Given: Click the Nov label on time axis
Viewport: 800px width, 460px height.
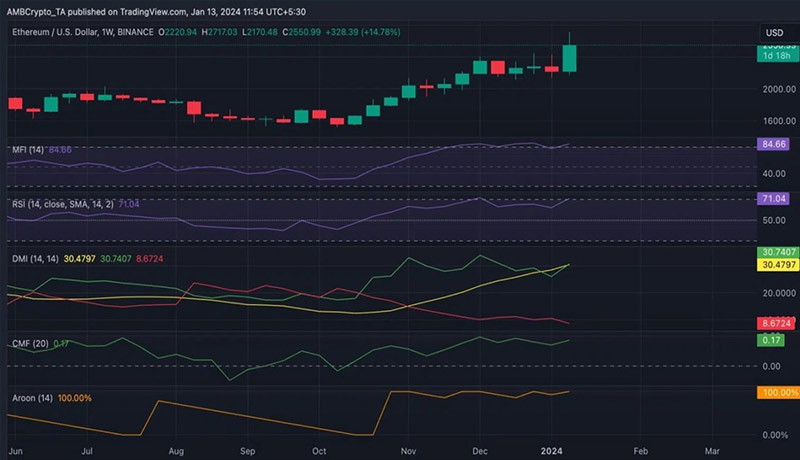Looking at the screenshot, I should point(408,452).
